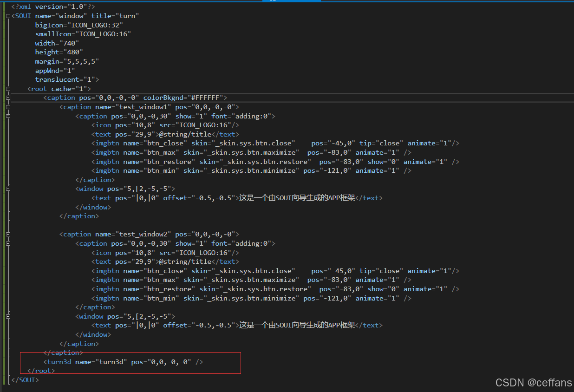Click the Chinese SOUI text under test_window2
Screen dimensions: 574x392
297,325
